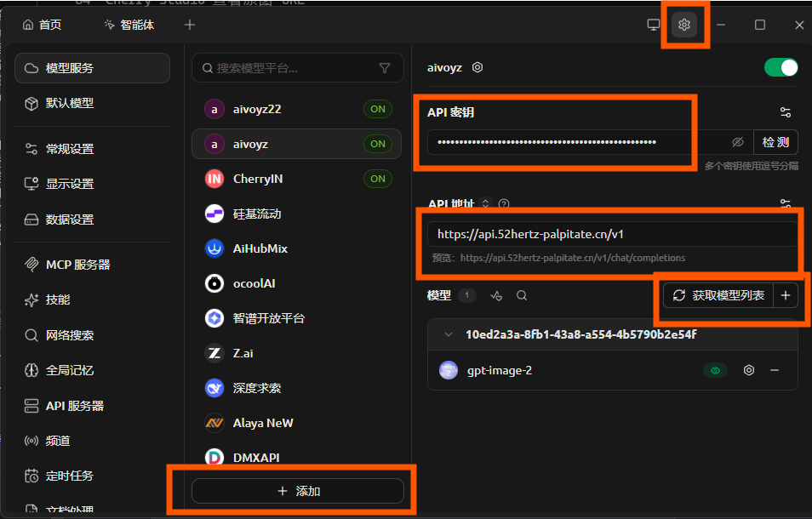The width and height of the screenshot is (812, 519).
Task: Open gpt-image-2 model settings icon
Action: [x=748, y=370]
